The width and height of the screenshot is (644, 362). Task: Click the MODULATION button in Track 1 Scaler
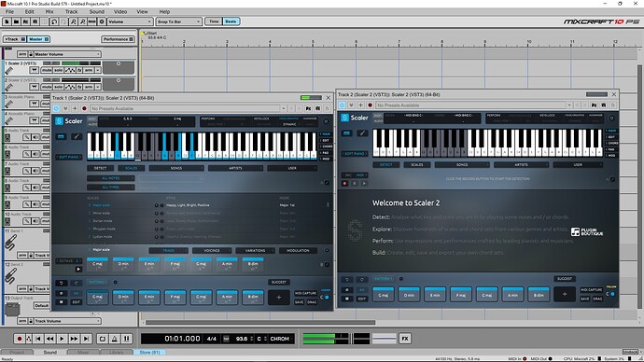coord(298,250)
